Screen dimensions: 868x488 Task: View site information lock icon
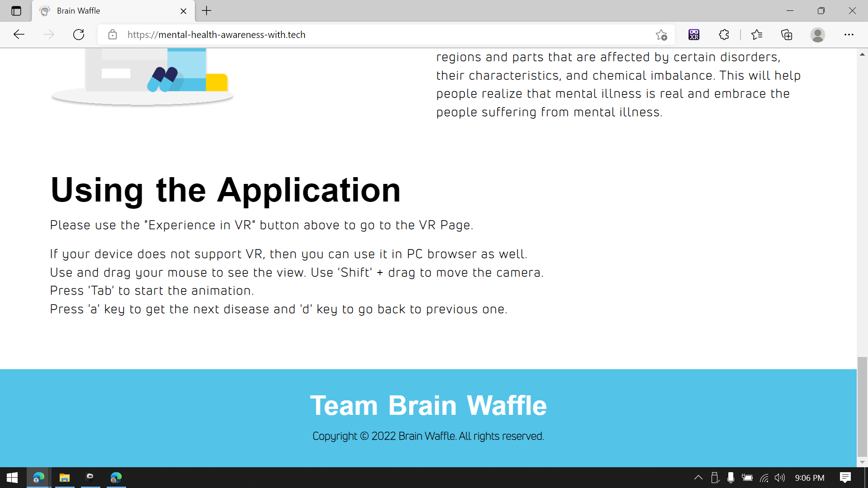pos(113,34)
